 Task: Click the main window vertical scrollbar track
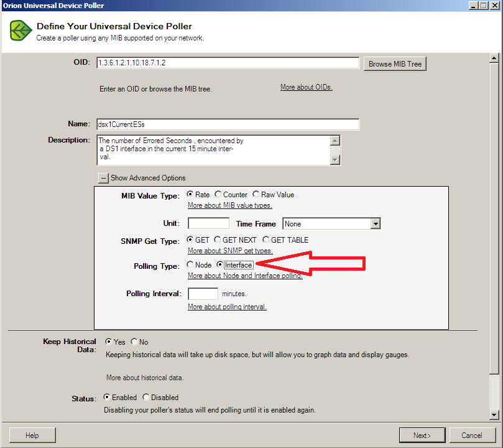click(x=494, y=391)
